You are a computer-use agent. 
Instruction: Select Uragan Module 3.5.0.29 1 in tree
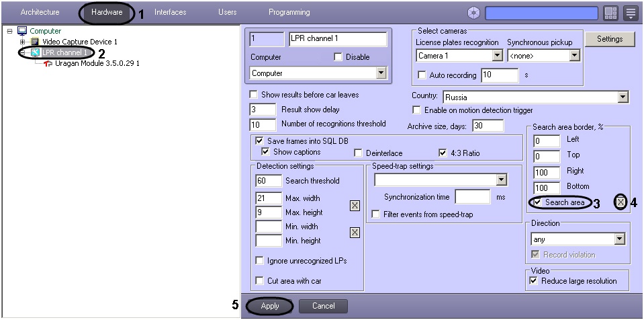(97, 63)
